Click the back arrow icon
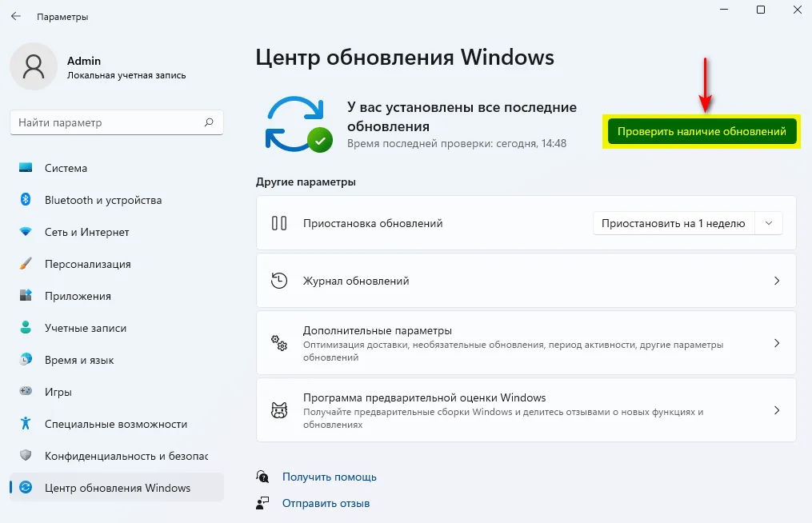 tap(16, 17)
